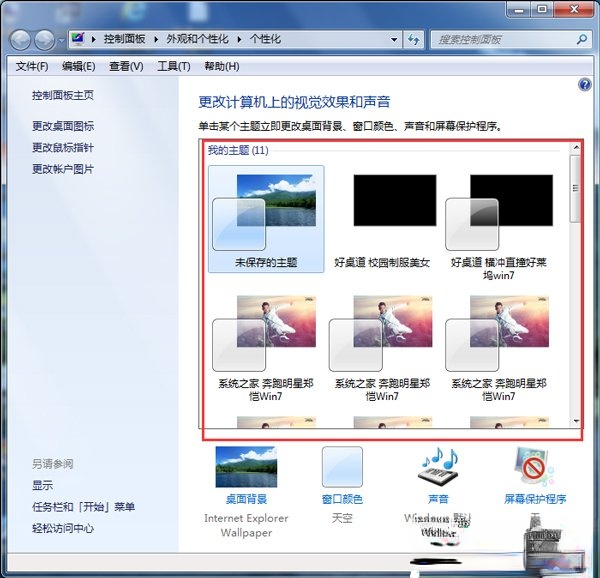Select 控制面板 in the address breadcrumb

[124, 39]
